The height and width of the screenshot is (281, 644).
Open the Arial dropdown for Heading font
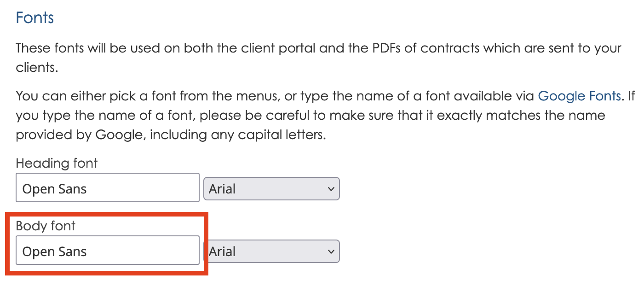point(271,188)
